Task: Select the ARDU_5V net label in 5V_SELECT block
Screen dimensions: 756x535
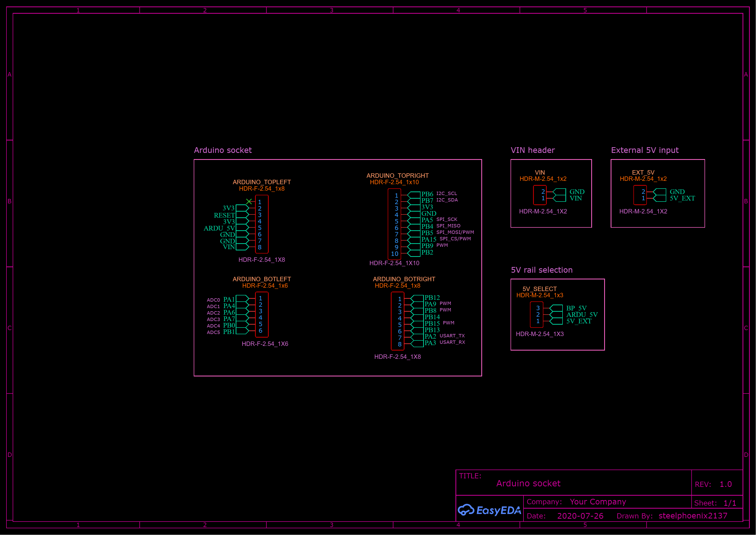Action: pyautogui.click(x=582, y=315)
